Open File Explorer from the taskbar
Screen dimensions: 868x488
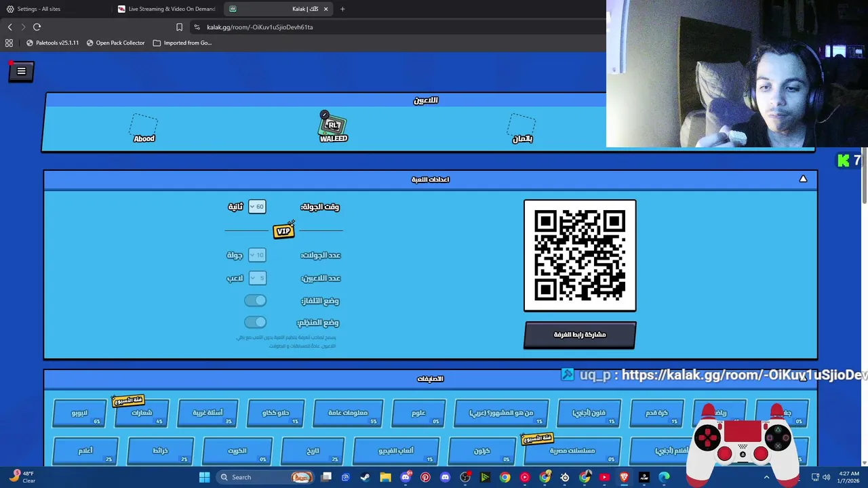coord(385,477)
